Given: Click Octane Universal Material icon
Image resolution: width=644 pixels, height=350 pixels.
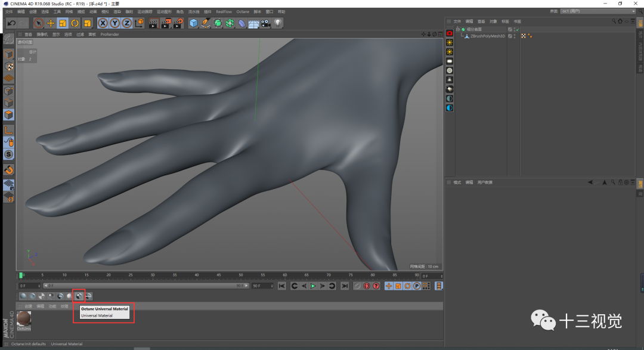Looking at the screenshot, I should point(79,296).
